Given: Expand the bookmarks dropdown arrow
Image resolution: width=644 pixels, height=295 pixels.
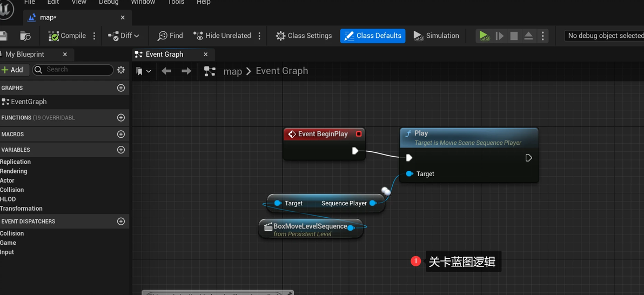Looking at the screenshot, I should (149, 71).
